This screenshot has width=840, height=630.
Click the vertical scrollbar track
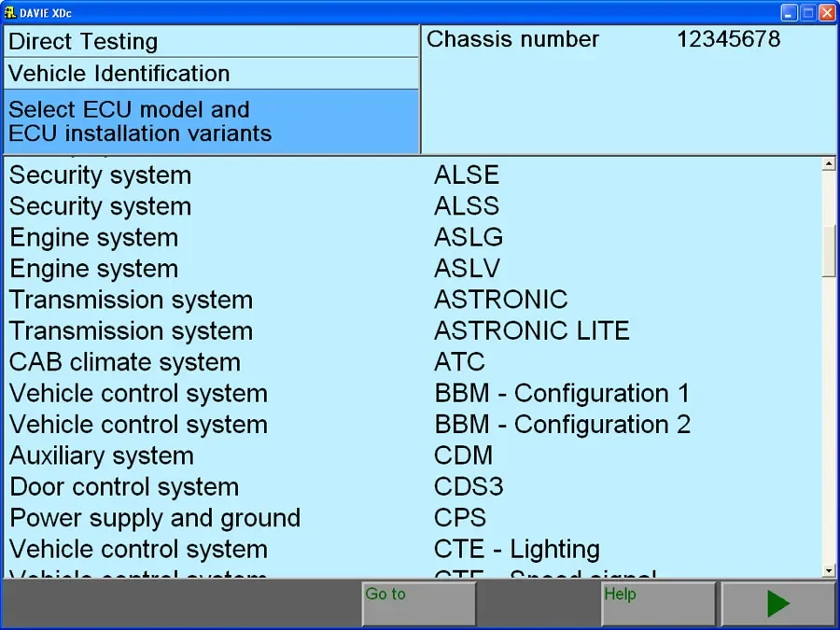coord(827,420)
